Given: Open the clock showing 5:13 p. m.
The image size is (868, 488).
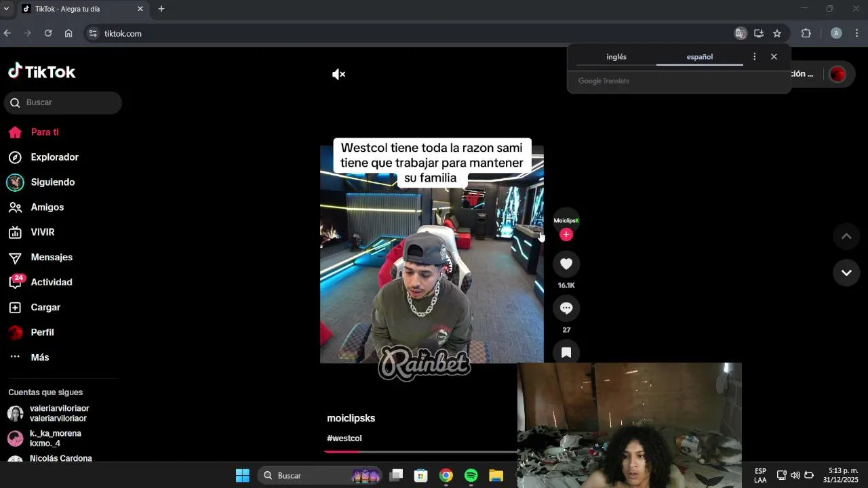Looking at the screenshot, I should (841, 475).
